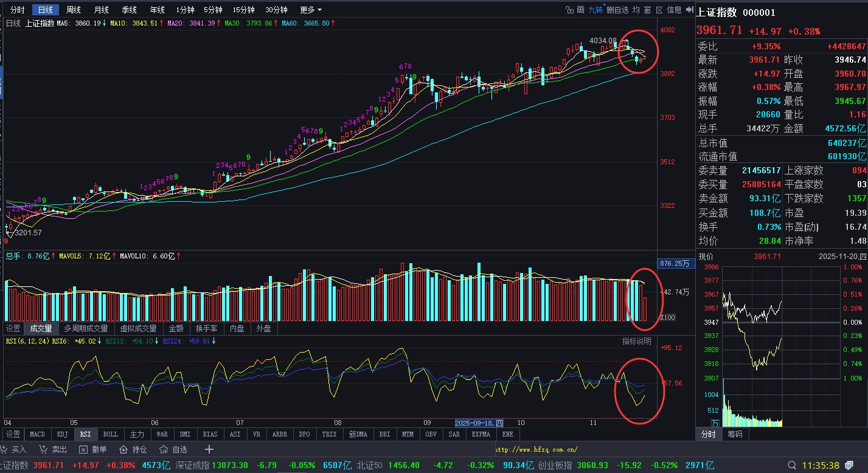Image resolution: width=868 pixels, height=473 pixels.
Task: Switch to 季线 quarterly chart
Action: pyautogui.click(x=129, y=10)
